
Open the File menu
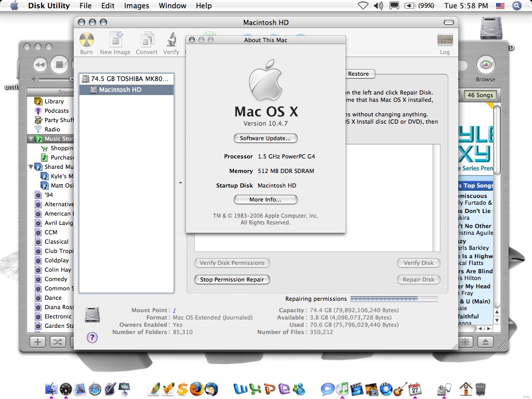click(86, 6)
